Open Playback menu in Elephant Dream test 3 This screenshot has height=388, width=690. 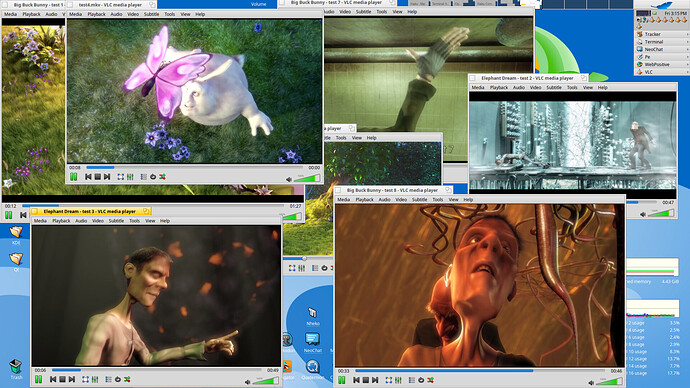coord(61,221)
